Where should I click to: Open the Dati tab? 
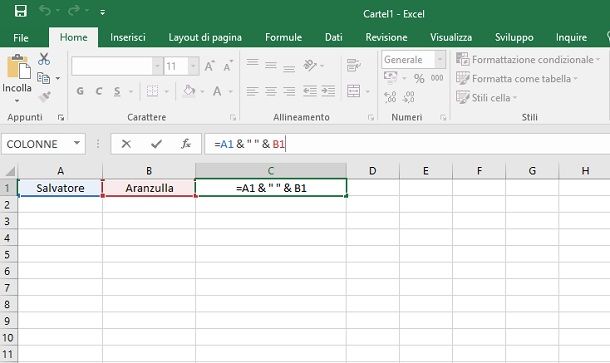click(x=333, y=37)
